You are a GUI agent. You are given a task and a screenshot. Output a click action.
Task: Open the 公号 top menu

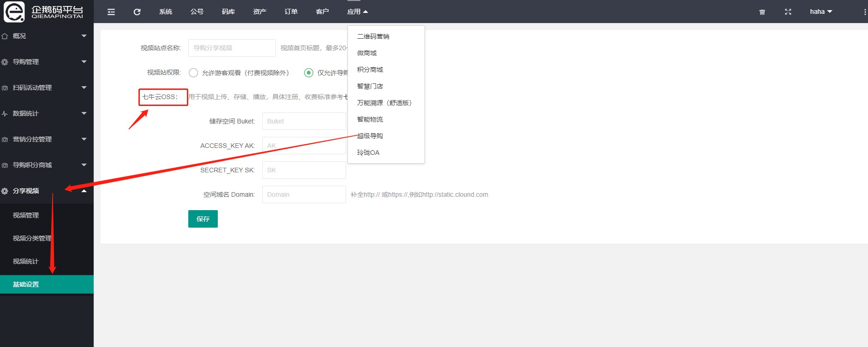point(197,12)
